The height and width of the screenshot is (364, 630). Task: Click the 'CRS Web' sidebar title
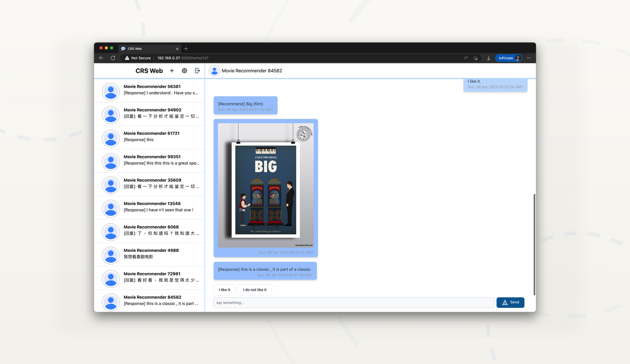pos(149,71)
